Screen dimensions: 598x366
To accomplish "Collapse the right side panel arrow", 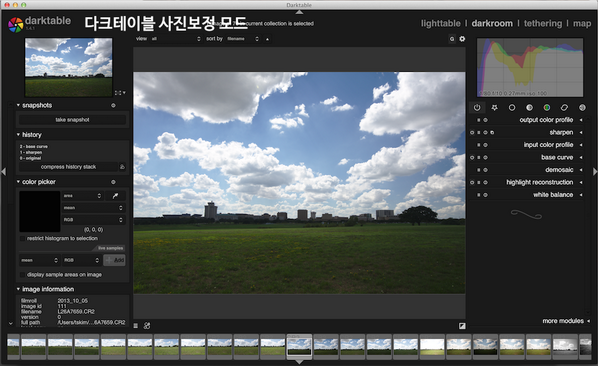I will pos(595,172).
